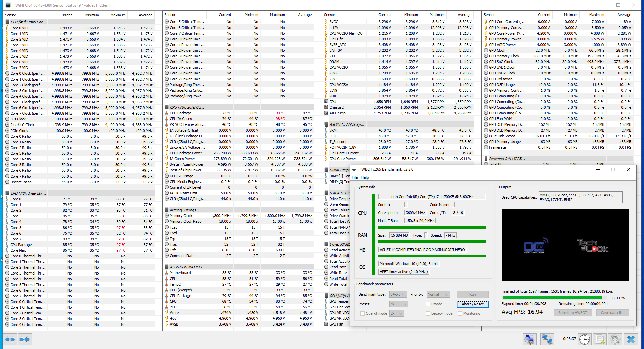
Task: Click the expand columns double-arrow icon
Action: pyautogui.click(x=10, y=339)
